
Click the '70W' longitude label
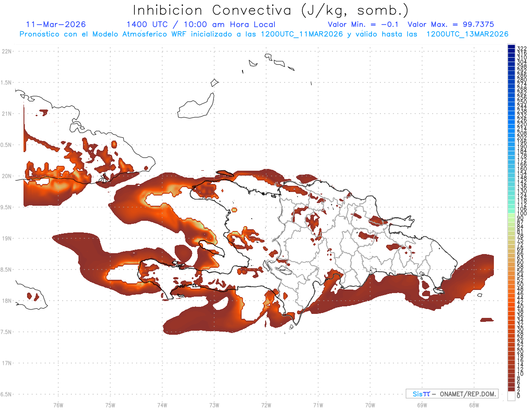click(370, 405)
